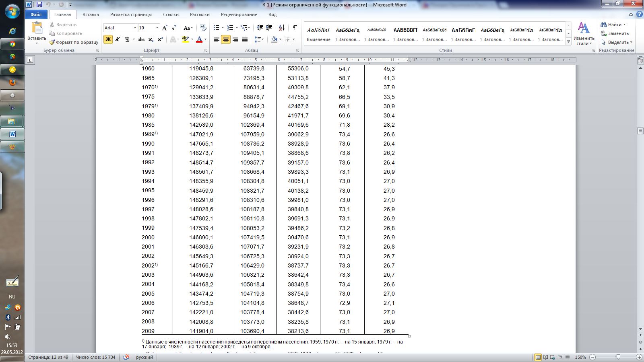
Task: Open Word Help question mark icon
Action: click(640, 14)
